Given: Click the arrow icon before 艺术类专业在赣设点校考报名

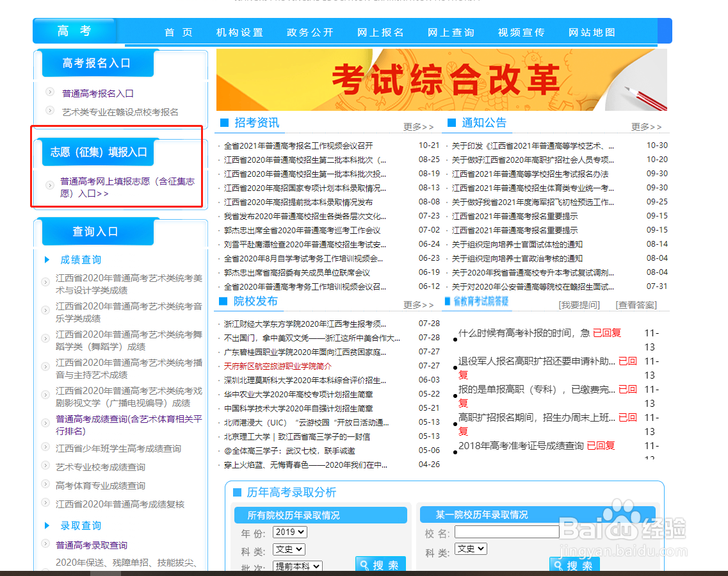Looking at the screenshot, I should click(x=49, y=110).
